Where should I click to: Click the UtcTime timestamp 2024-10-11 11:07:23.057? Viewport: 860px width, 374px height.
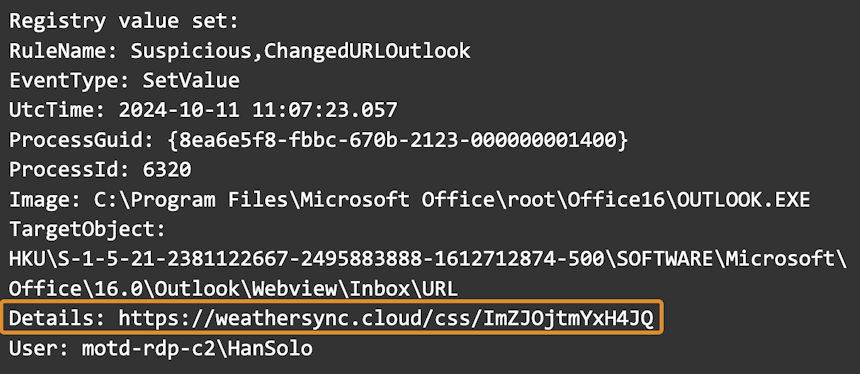(x=257, y=111)
